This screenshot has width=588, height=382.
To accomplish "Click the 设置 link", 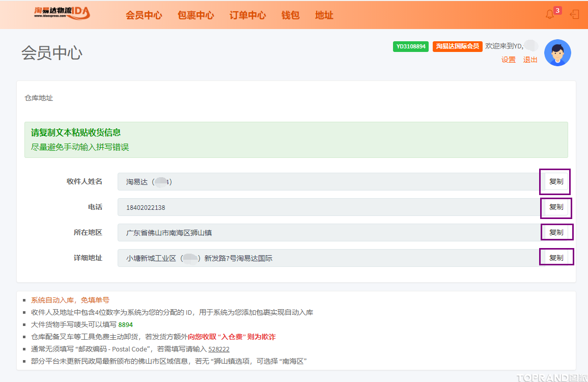I will click(509, 60).
